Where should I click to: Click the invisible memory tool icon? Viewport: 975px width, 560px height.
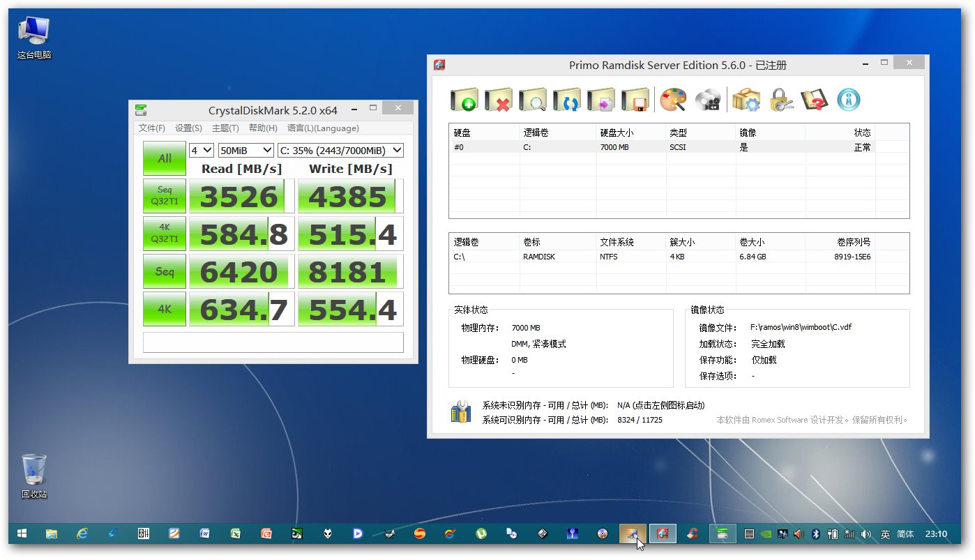460,411
